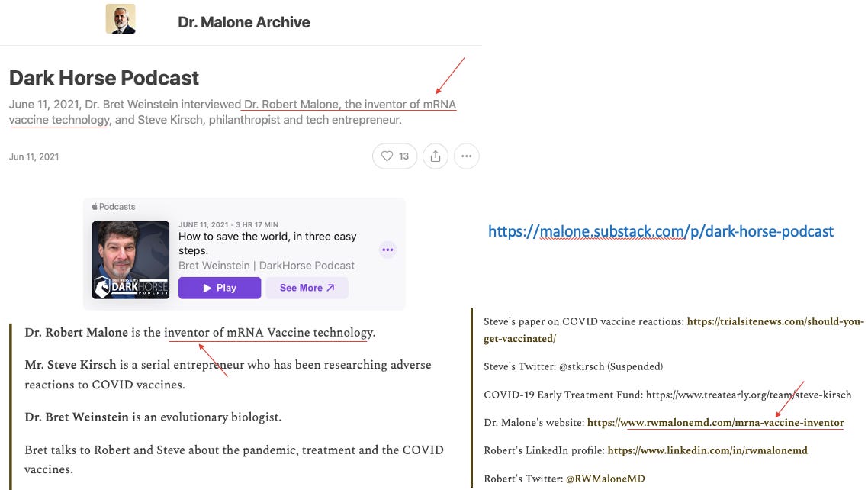Click '@stkirsch (Suspended)' text

(611, 366)
